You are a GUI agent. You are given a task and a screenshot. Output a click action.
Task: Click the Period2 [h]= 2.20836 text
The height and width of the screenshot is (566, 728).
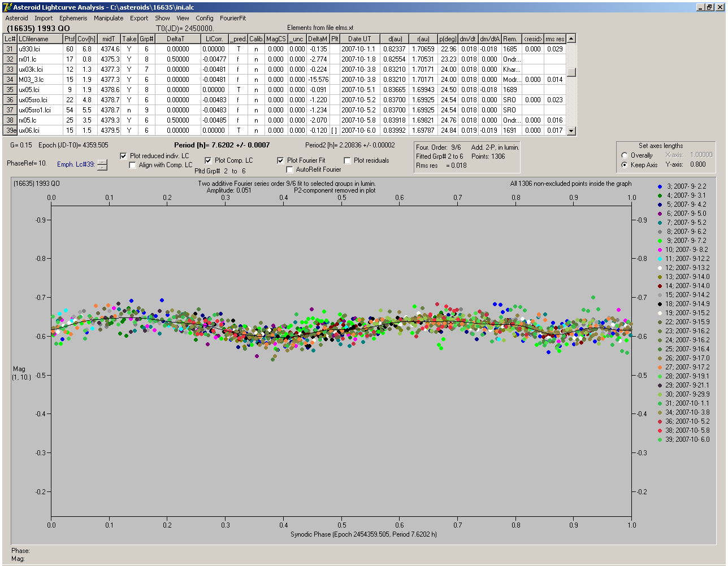click(350, 145)
